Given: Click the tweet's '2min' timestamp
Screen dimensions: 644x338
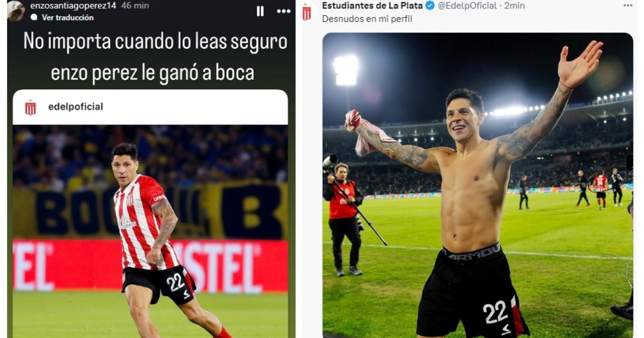Looking at the screenshot, I should pos(515,6).
